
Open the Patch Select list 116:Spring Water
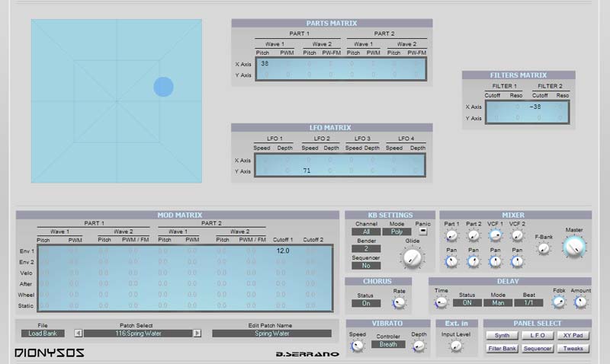click(x=138, y=334)
